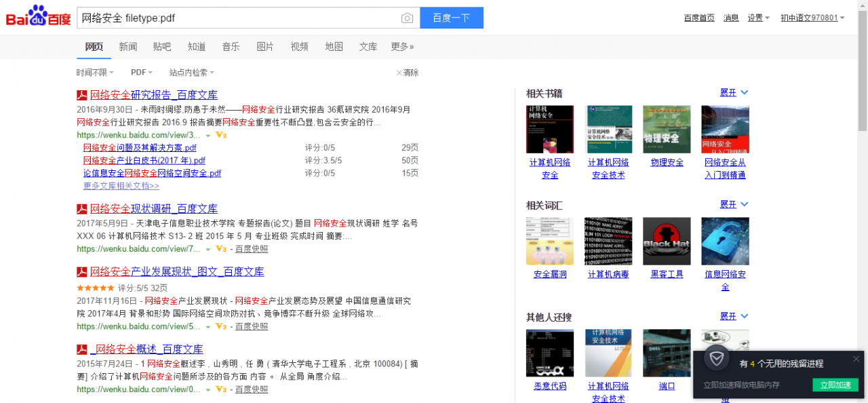Click 立即加速 button in popup
This screenshot has width=868, height=403.
pyautogui.click(x=835, y=385)
